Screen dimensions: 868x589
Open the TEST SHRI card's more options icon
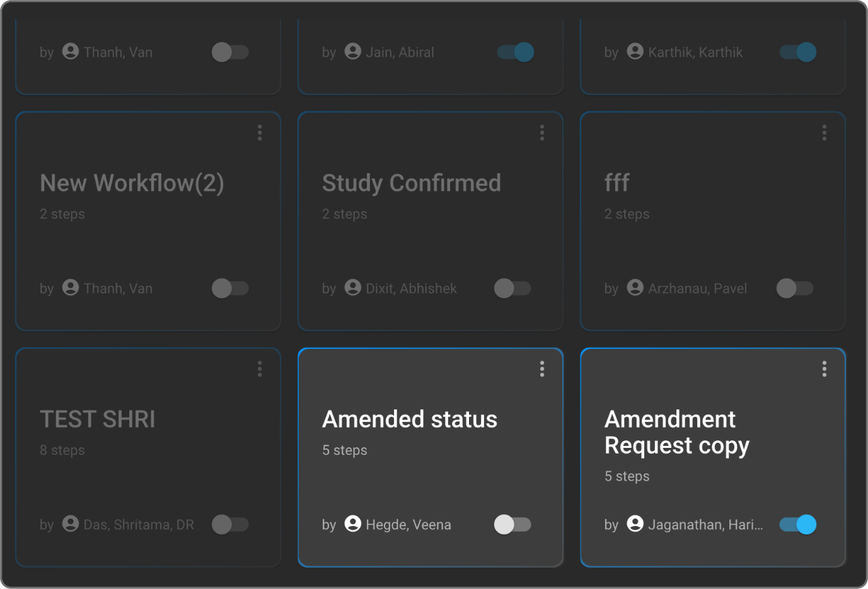(x=260, y=369)
